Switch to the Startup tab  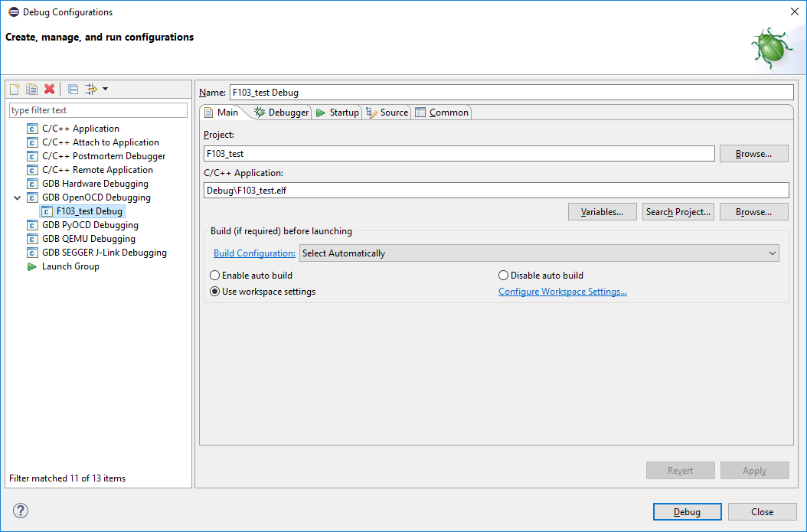click(x=338, y=113)
